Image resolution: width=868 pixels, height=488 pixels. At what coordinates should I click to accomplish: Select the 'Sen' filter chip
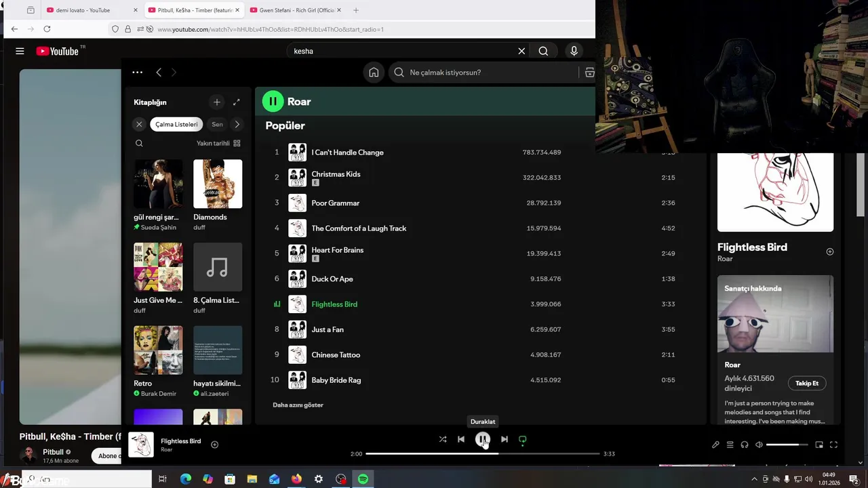click(217, 124)
